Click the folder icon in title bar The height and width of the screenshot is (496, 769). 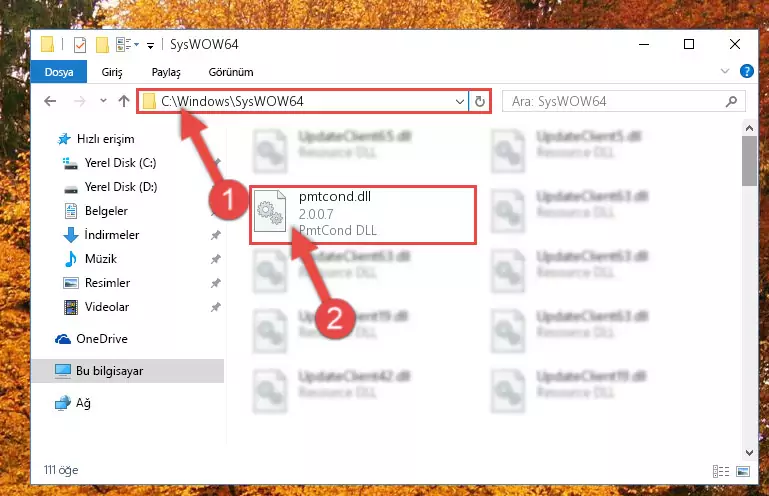tap(48, 44)
